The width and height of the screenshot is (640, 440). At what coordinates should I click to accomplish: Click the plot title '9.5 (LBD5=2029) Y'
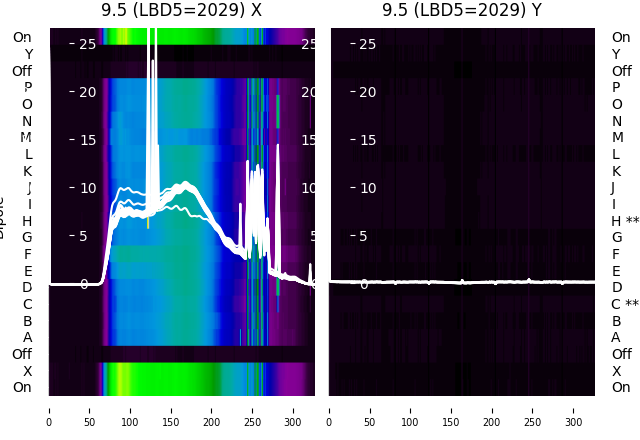pyautogui.click(x=462, y=10)
